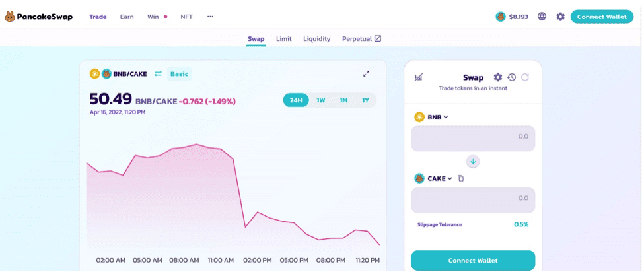
Task: Click the CAKE coin icon in chart header
Action: click(x=107, y=74)
